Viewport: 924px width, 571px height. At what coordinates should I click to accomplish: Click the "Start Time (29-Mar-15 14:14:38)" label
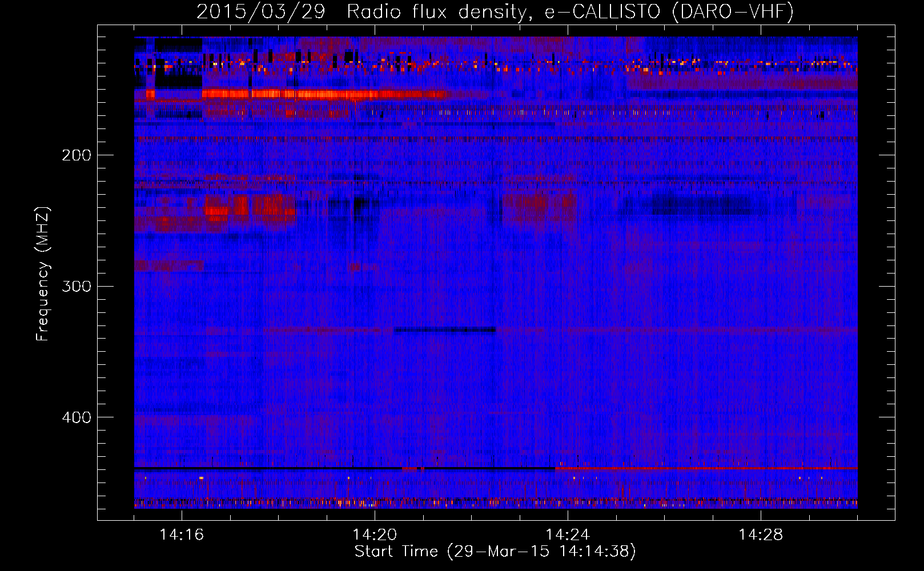(x=495, y=552)
